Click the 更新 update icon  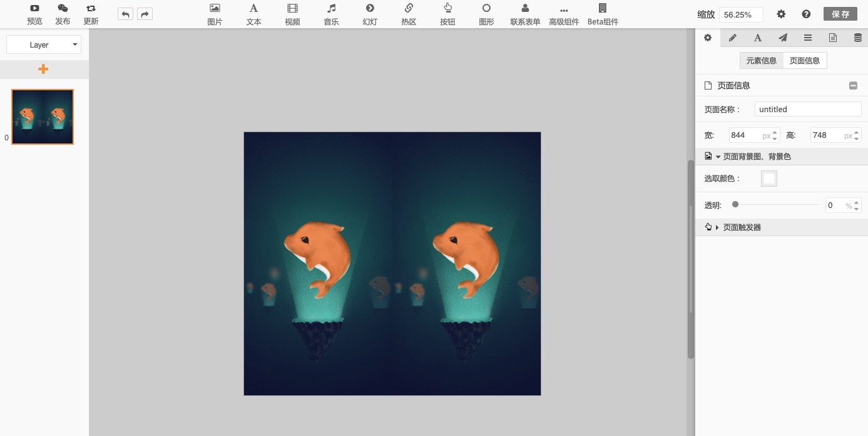click(x=91, y=8)
